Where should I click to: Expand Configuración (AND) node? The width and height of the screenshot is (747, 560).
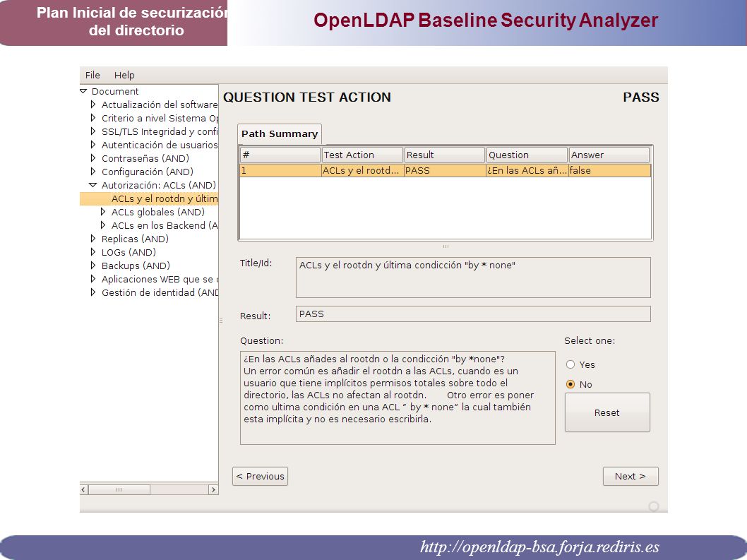point(93,171)
